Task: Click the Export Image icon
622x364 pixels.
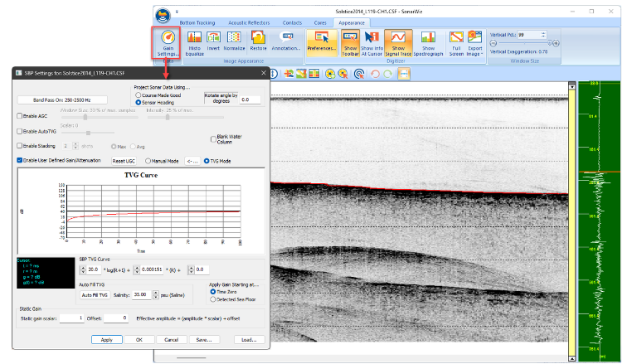Action: pos(474,38)
